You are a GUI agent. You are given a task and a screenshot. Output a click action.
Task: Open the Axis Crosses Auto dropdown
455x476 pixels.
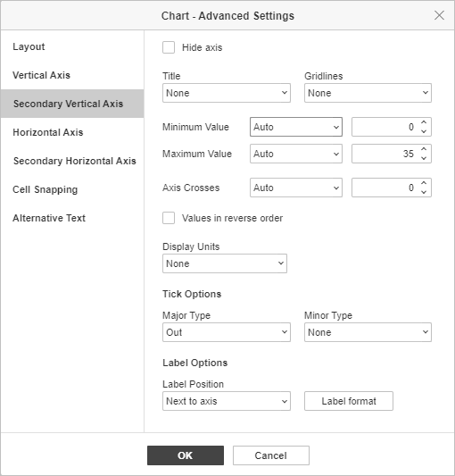coord(296,188)
